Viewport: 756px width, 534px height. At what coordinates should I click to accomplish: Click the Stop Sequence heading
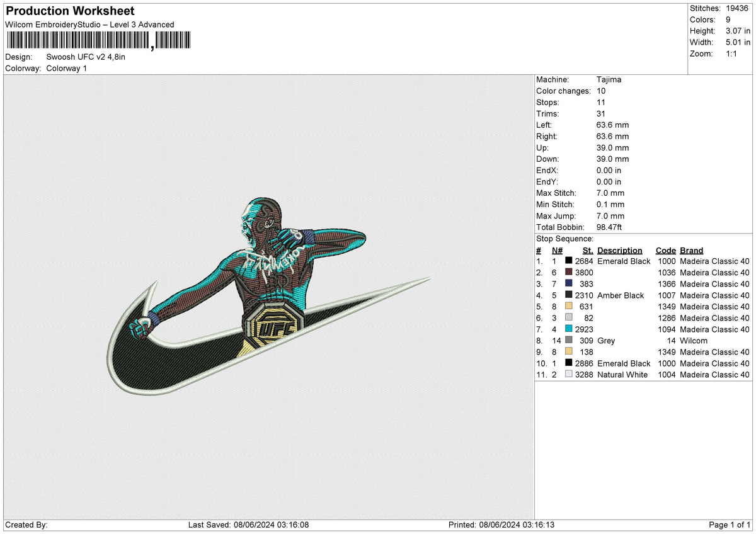point(564,239)
